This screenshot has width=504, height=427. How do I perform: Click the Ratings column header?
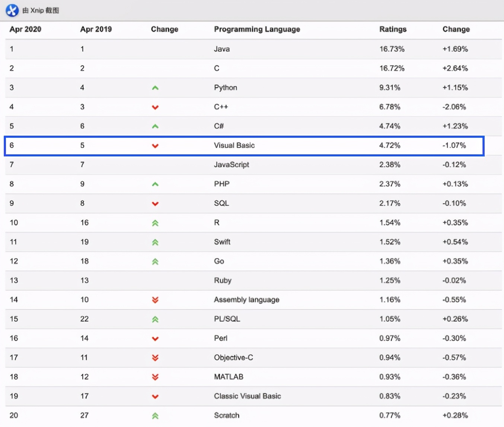[x=393, y=29]
